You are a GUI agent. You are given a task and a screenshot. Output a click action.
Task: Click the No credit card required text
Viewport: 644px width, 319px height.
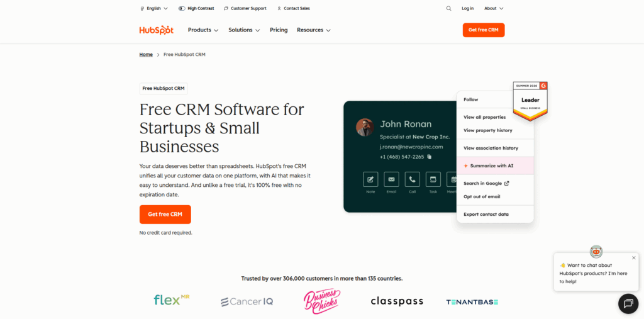166,233
